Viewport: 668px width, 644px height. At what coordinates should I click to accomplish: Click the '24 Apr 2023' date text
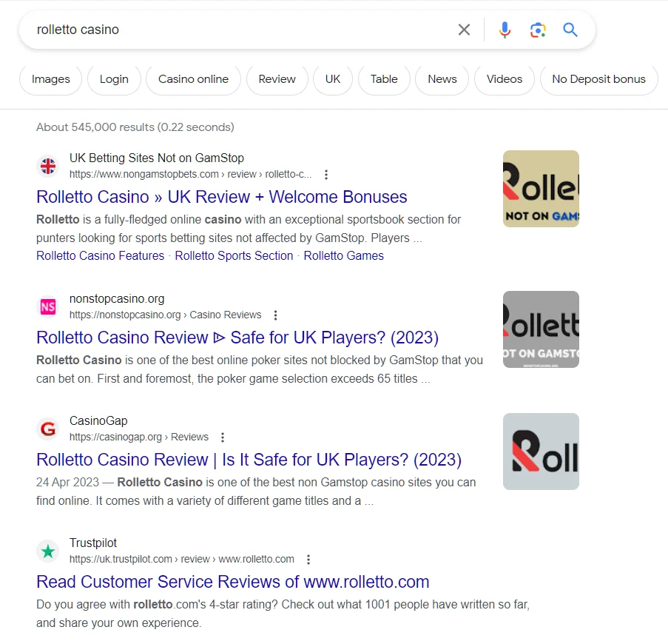click(x=68, y=483)
